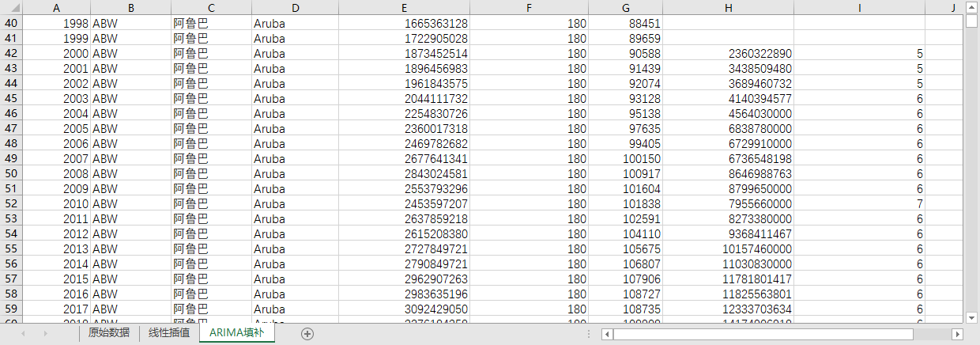Image resolution: width=980 pixels, height=345 pixels.
Task: Select the ARIMA填补 sheet tab
Action: click(236, 333)
